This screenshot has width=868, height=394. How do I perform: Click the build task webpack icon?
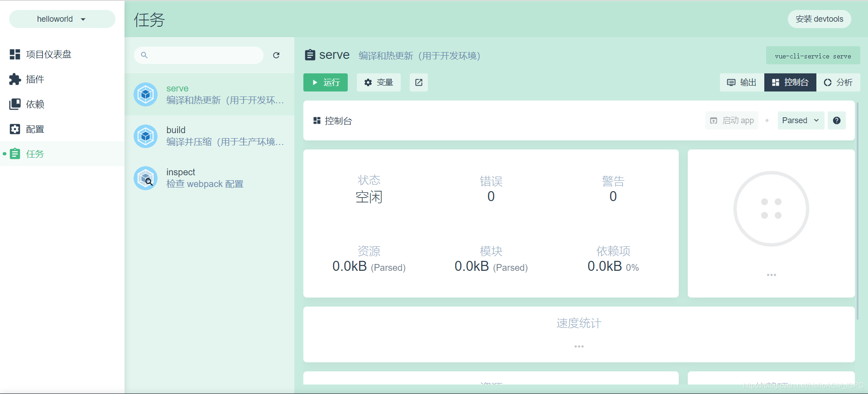point(146,136)
